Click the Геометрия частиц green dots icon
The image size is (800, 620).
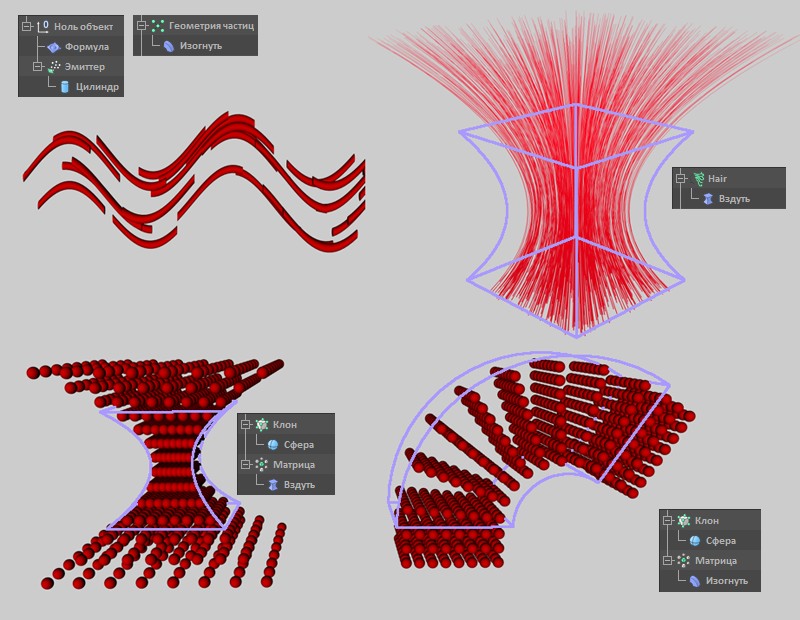(x=158, y=26)
